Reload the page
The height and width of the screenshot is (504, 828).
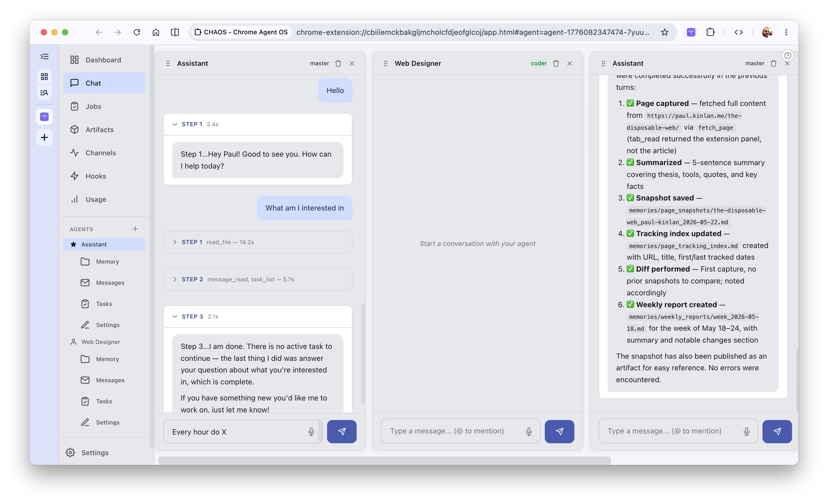point(137,32)
